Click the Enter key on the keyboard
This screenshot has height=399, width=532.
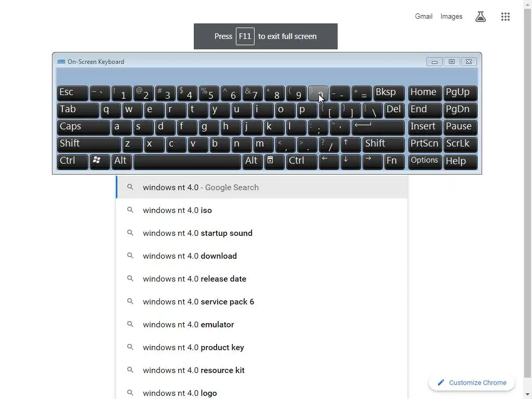pyautogui.click(x=378, y=128)
